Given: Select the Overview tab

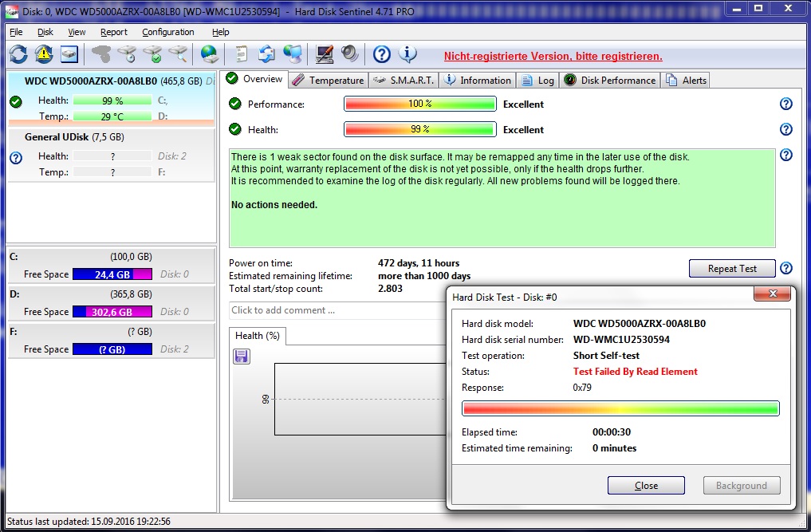Looking at the screenshot, I should [x=254, y=79].
